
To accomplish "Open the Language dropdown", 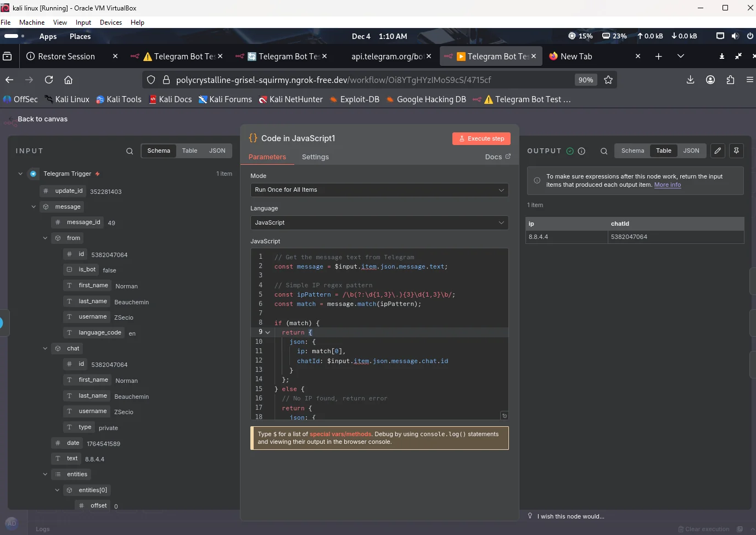I will coord(379,223).
